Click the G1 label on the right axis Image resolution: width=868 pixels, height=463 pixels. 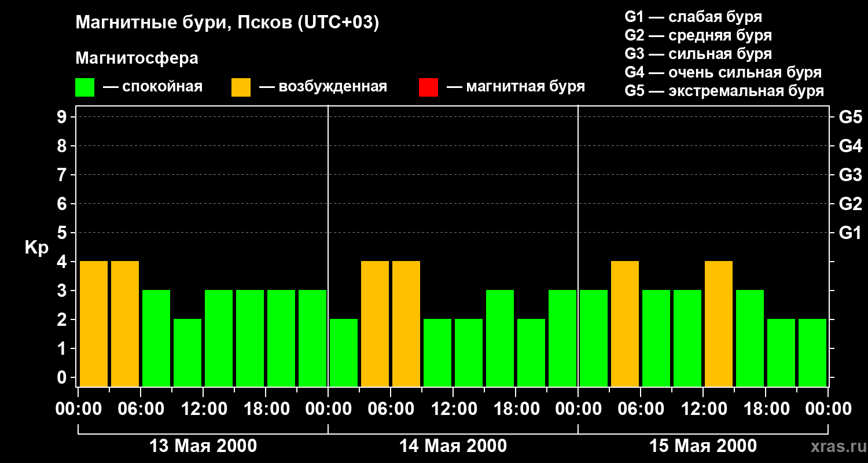coord(850,233)
